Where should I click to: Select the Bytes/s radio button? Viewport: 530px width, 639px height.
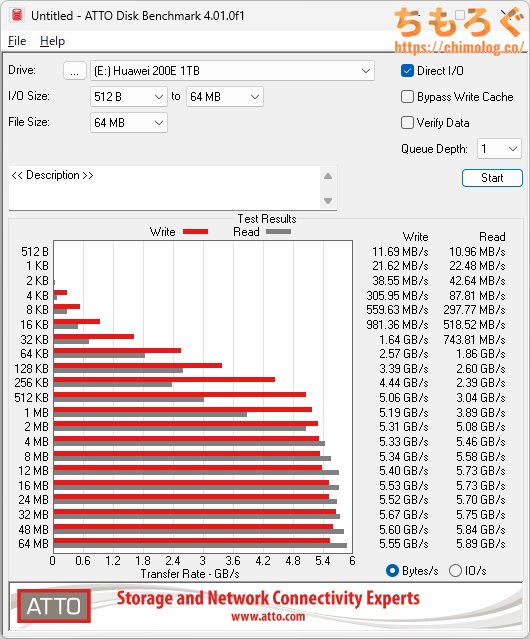(392, 571)
